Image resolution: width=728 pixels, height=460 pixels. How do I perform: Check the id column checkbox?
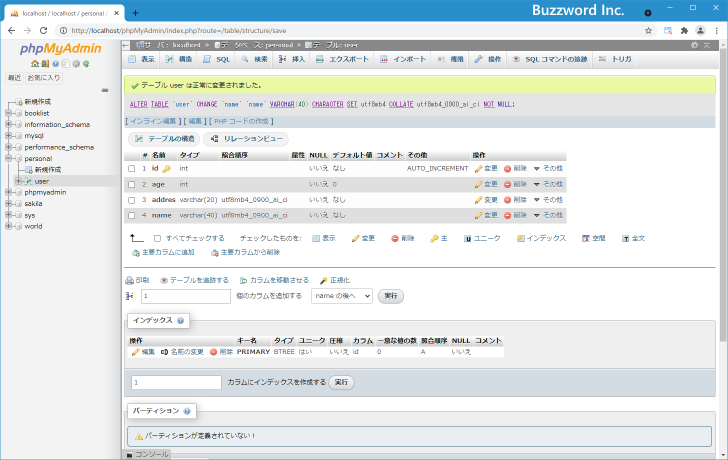(x=132, y=168)
